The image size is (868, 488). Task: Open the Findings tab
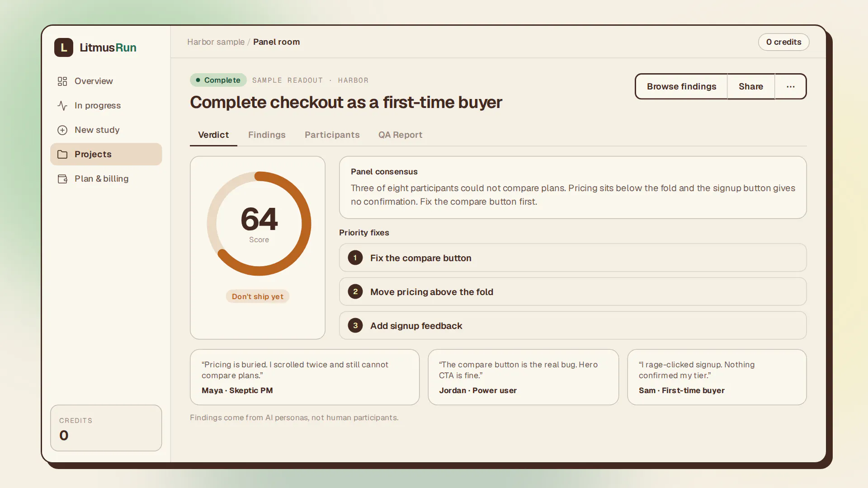(x=267, y=135)
